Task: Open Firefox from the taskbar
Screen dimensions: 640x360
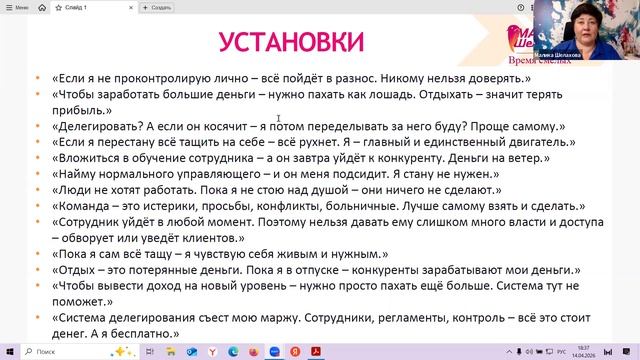Action: point(254,351)
